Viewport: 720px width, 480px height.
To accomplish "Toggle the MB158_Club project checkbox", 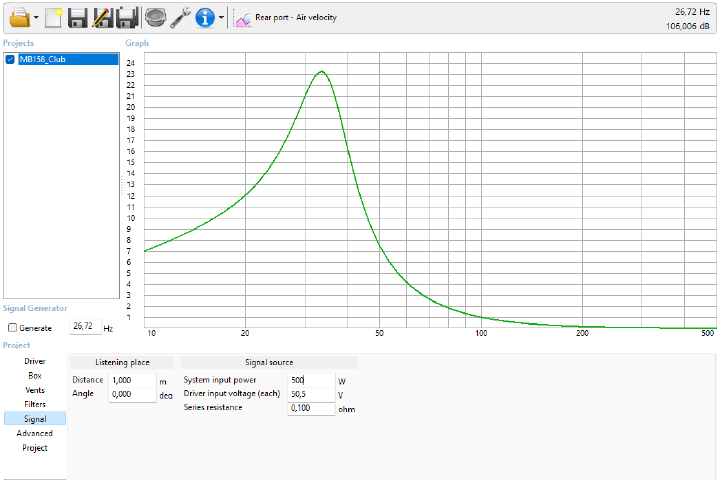I will 10,59.
